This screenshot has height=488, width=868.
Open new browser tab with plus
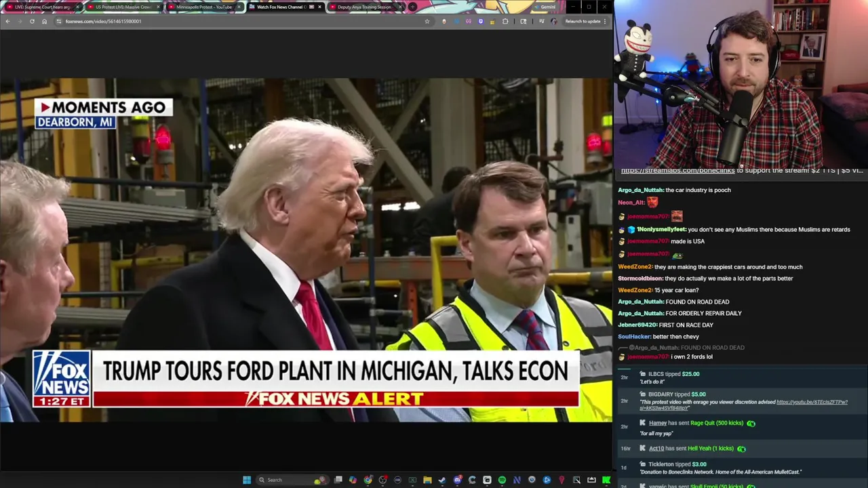pyautogui.click(x=412, y=7)
